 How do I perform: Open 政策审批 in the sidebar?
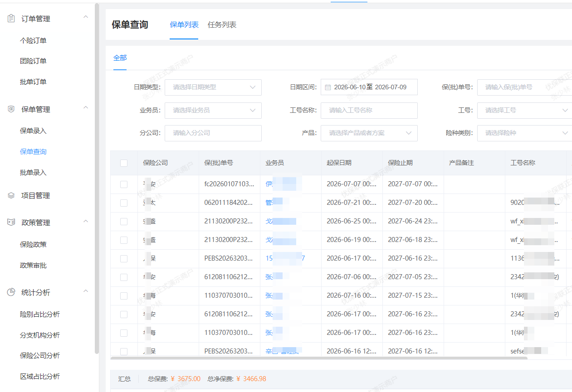33,266
